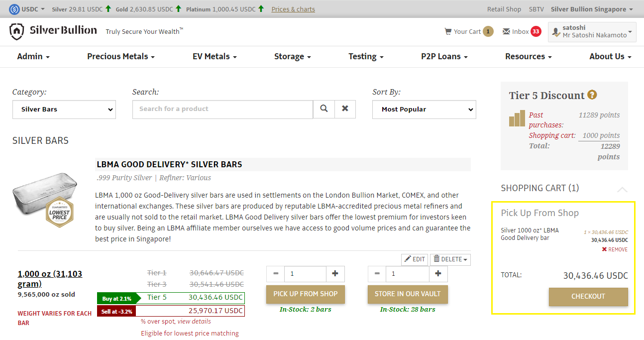Click the Silver 29.81 USDC price ticker
This screenshot has width=644, height=340.
click(78, 9)
